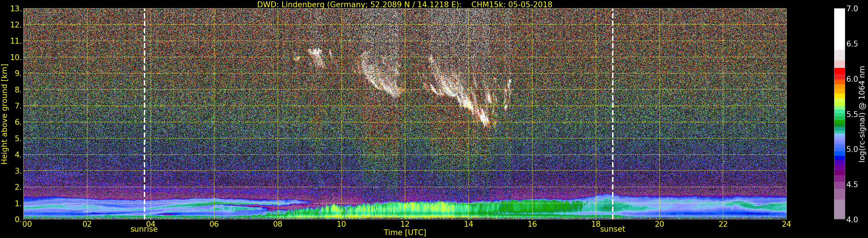Click the dashed white sunrise line

[x=144, y=114]
